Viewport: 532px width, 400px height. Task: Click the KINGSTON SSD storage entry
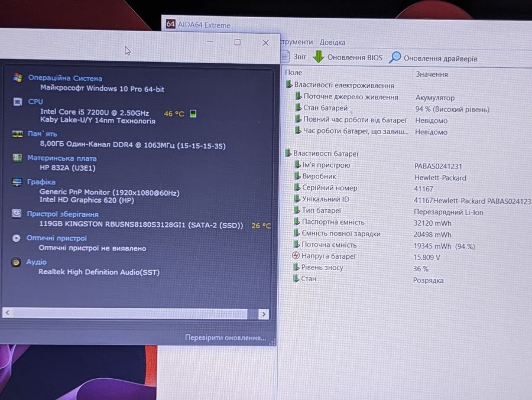141,225
